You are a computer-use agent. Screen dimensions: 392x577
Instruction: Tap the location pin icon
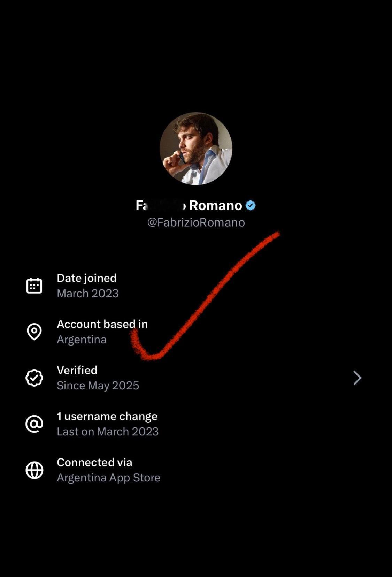point(34,332)
